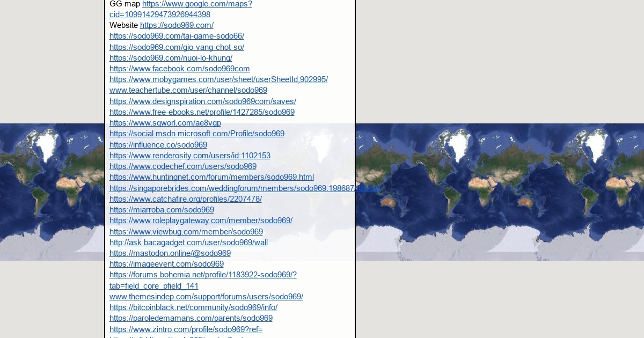Open the MobyGames user sheet link
The width and height of the screenshot is (644, 338).
tap(218, 79)
